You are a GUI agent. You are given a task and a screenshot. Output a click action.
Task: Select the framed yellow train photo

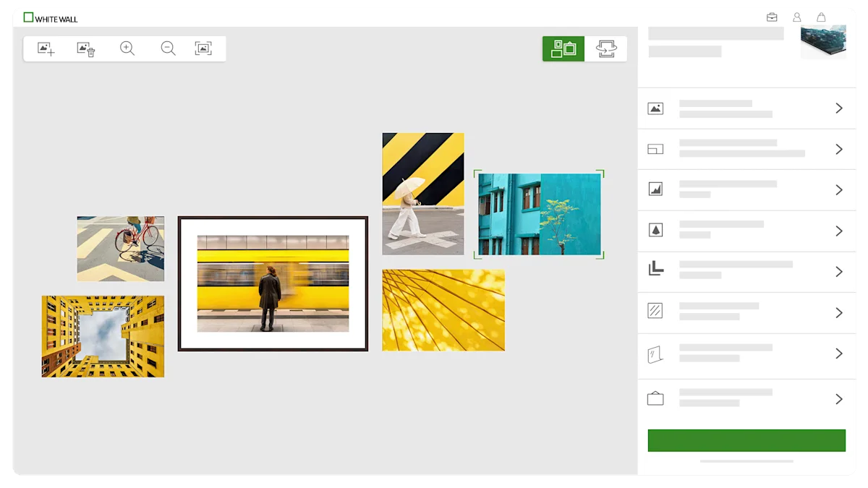[x=273, y=283]
